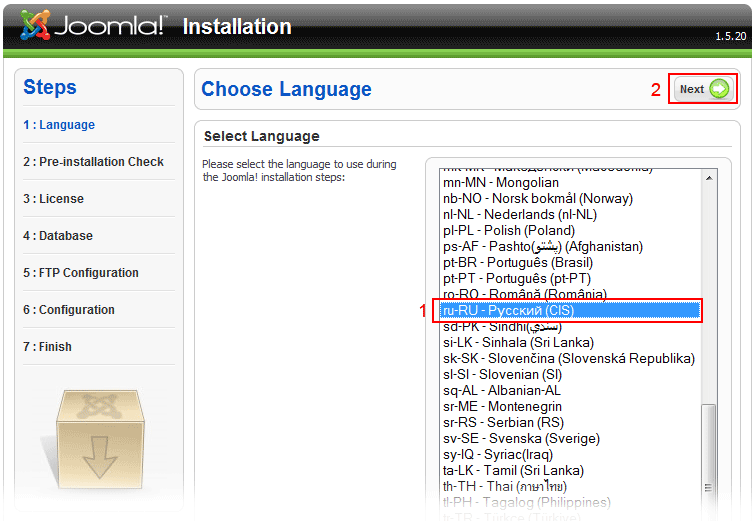Select ta-LK - Tamil (Sri Lanka)
Image resolution: width=756 pixels, height=521 pixels.
click(571, 470)
